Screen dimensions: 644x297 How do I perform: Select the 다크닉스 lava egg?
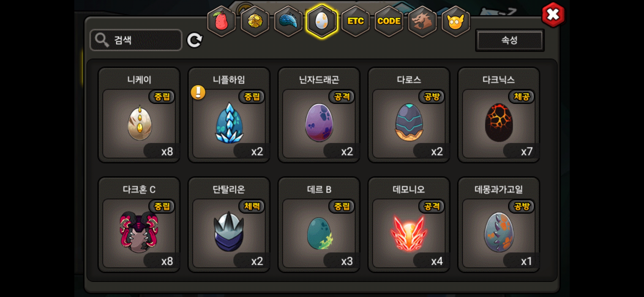click(499, 115)
